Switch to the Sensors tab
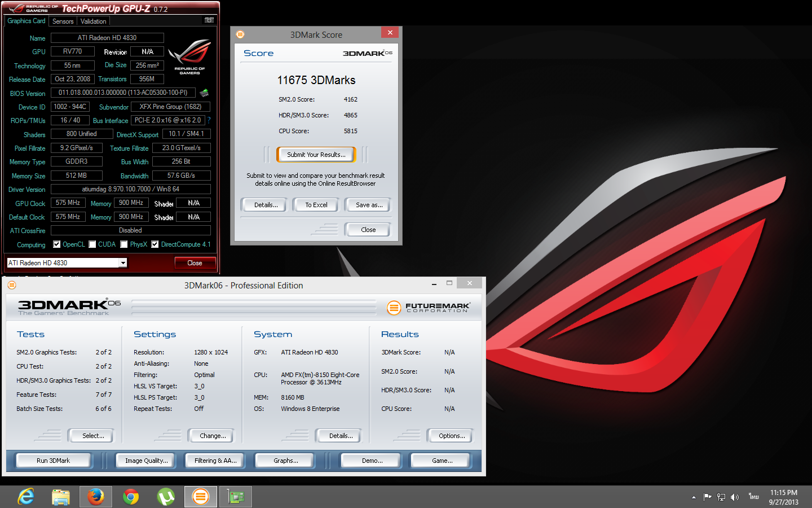This screenshot has width=812, height=508. pos(63,21)
